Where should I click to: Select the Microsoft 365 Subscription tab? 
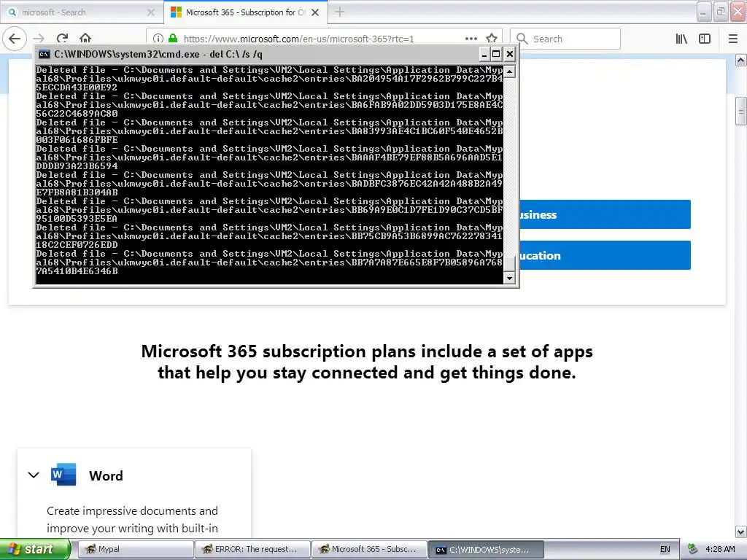(x=245, y=12)
